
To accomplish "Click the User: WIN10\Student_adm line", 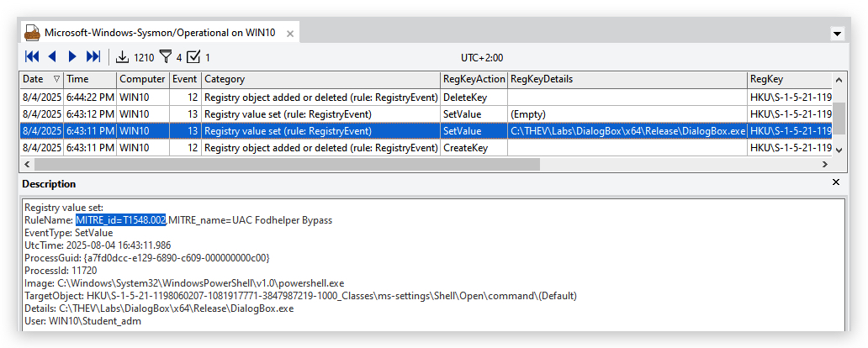I will coord(82,321).
